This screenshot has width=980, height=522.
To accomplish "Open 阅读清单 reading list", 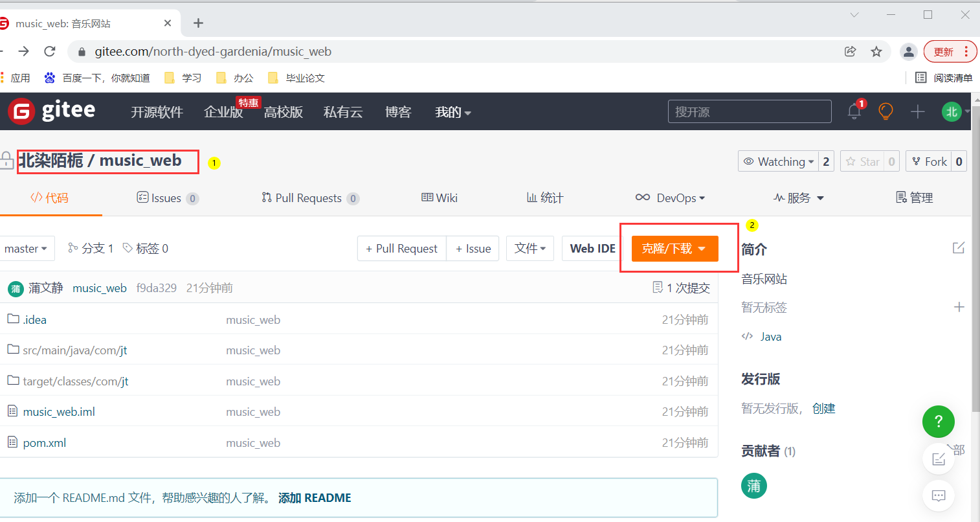I will pyautogui.click(x=944, y=78).
